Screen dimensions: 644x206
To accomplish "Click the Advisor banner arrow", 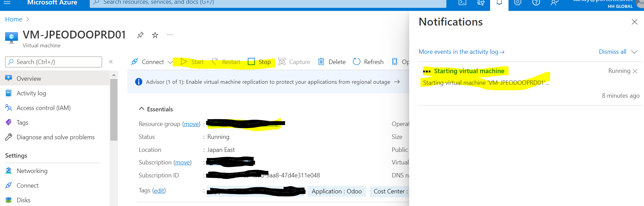I will click(397, 82).
